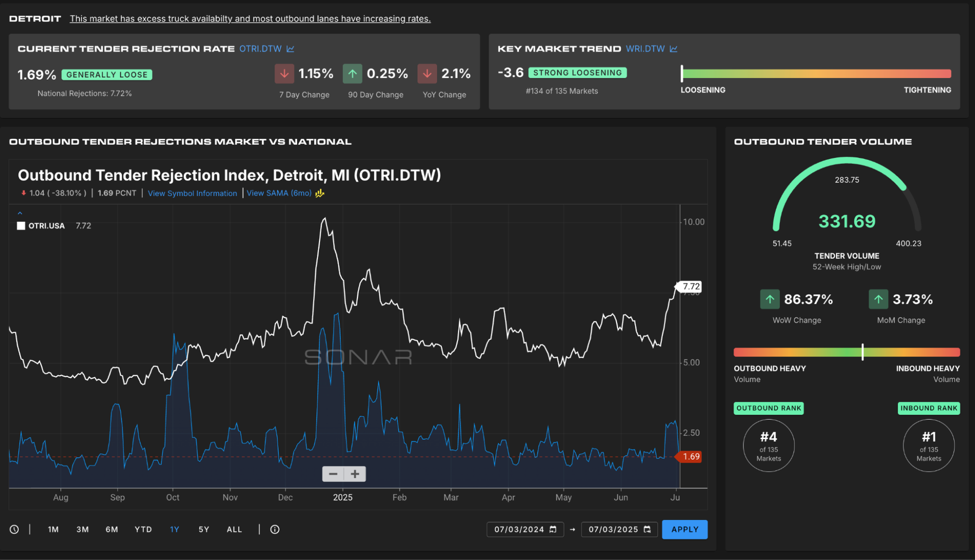Click the red 1.69 price label
The height and width of the screenshot is (560, 975).
coord(690,456)
